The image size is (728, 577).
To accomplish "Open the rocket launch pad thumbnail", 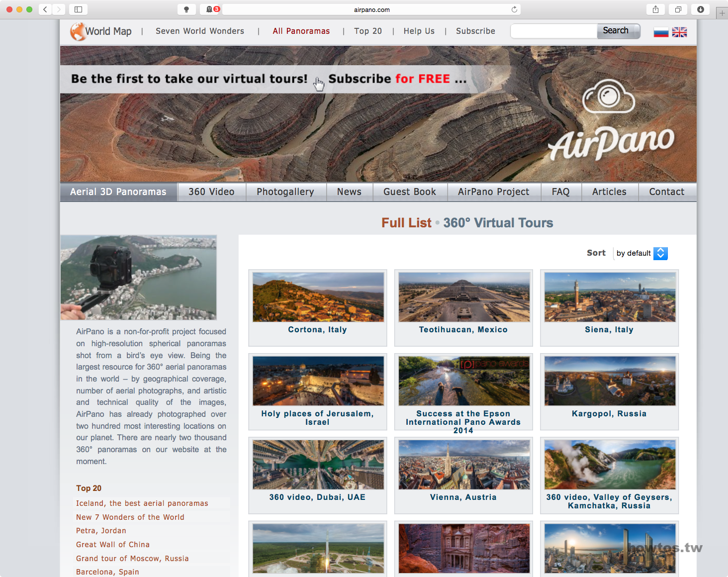I will [x=318, y=548].
